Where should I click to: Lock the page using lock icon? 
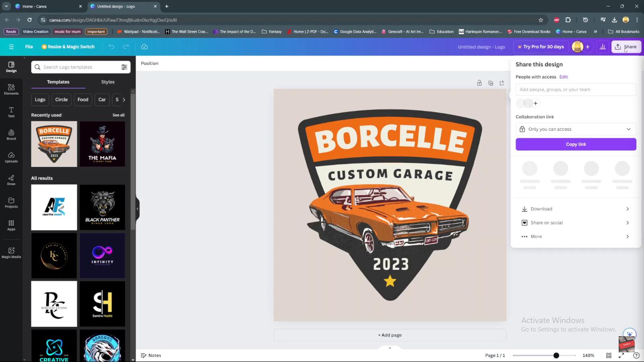point(479,83)
